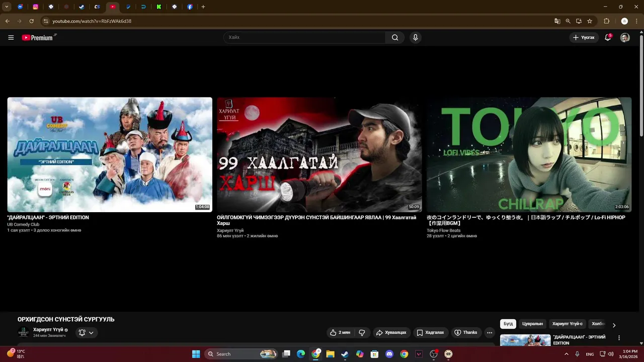Image resolution: width=644 pixels, height=362 pixels.
Task: Click the Хадгалах save button
Action: (431, 332)
